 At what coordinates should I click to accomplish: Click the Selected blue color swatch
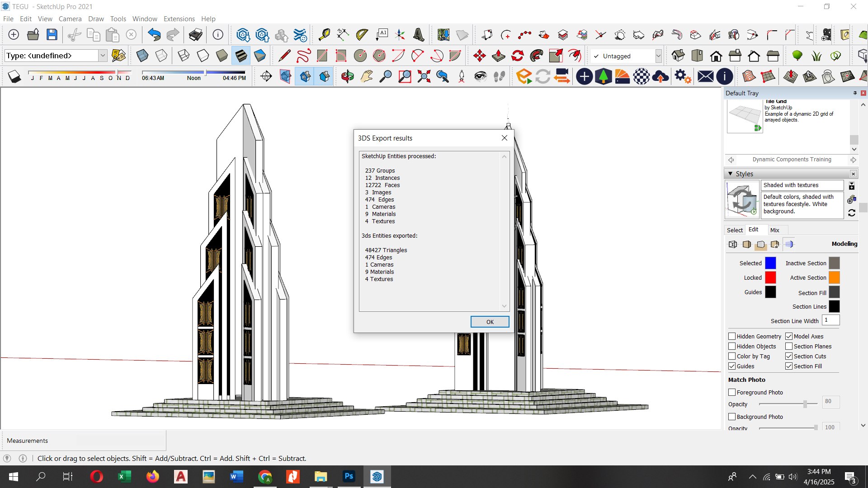pos(770,263)
